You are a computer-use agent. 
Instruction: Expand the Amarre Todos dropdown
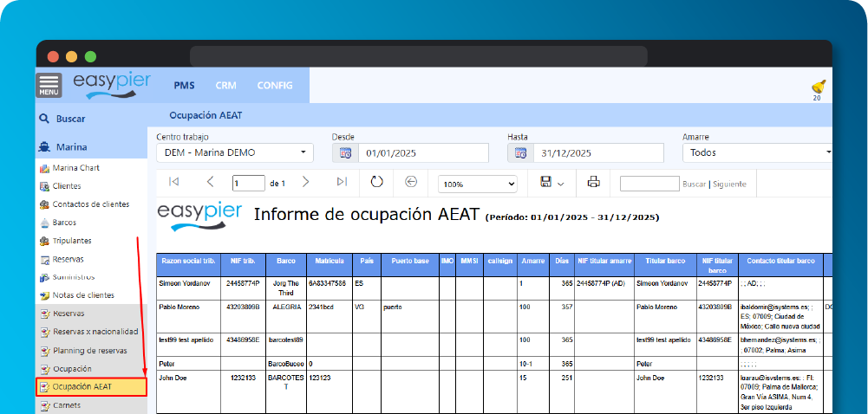(758, 153)
